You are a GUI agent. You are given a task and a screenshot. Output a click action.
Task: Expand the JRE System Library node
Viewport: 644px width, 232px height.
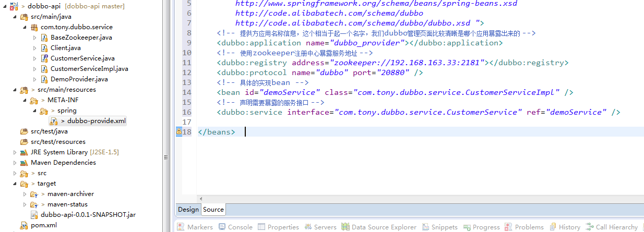[15, 152]
